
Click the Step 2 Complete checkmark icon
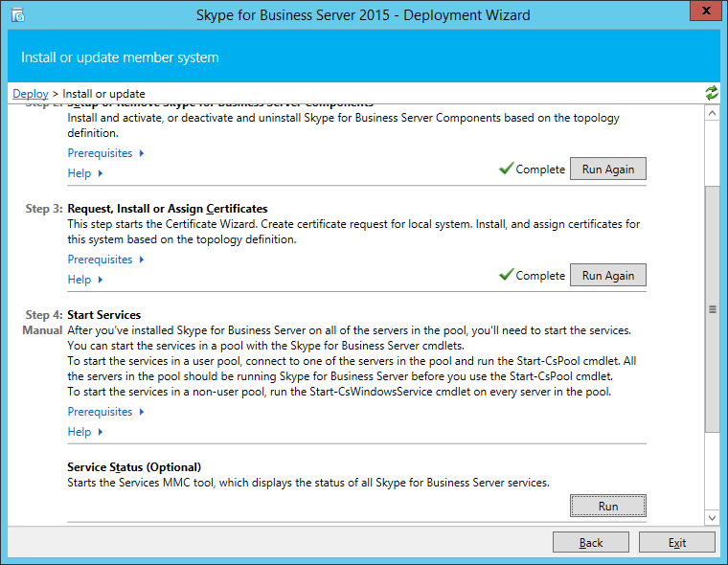tap(506, 168)
